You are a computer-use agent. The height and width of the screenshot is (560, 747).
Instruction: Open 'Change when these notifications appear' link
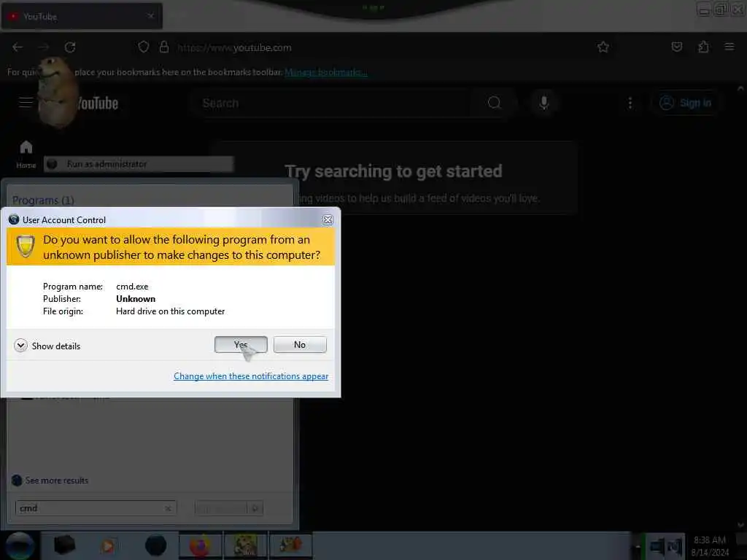point(251,376)
